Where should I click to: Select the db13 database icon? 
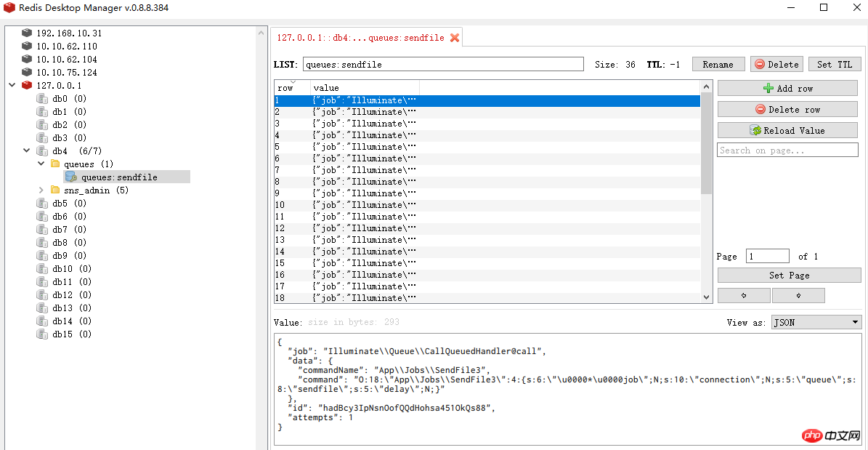(x=42, y=308)
